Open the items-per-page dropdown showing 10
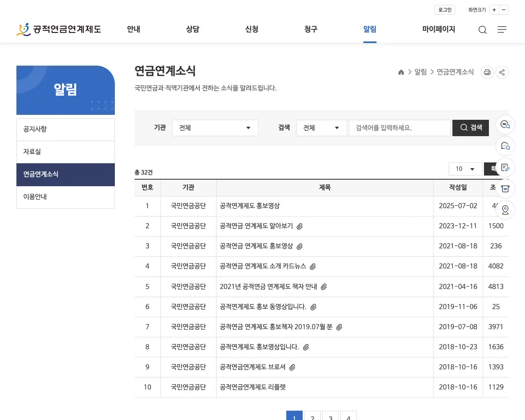The width and height of the screenshot is (525, 420). 465,169
